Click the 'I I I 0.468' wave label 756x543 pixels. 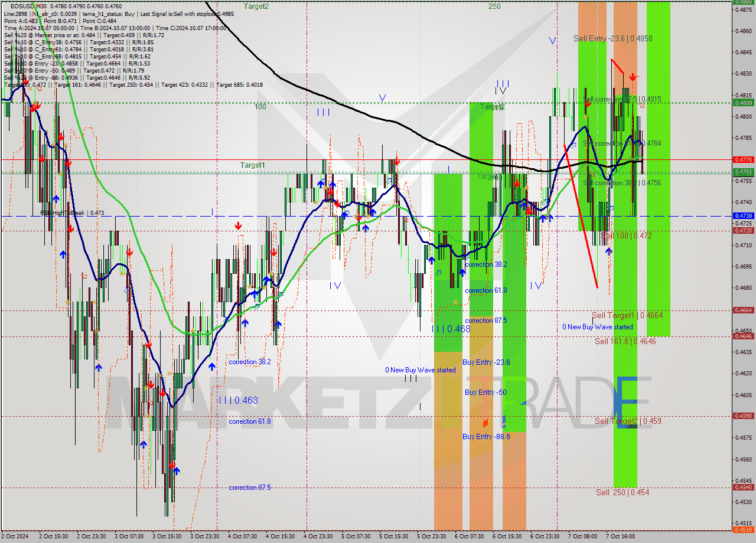451,329
